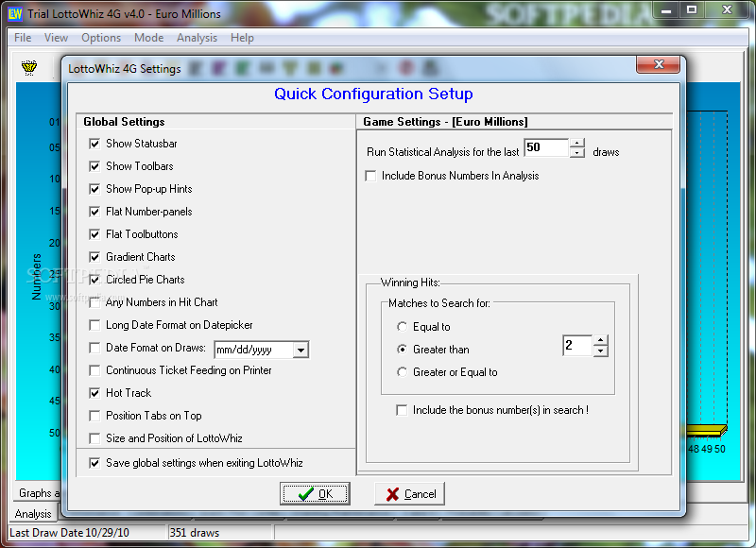Check Include the bonus number(s) in search

coord(401,410)
